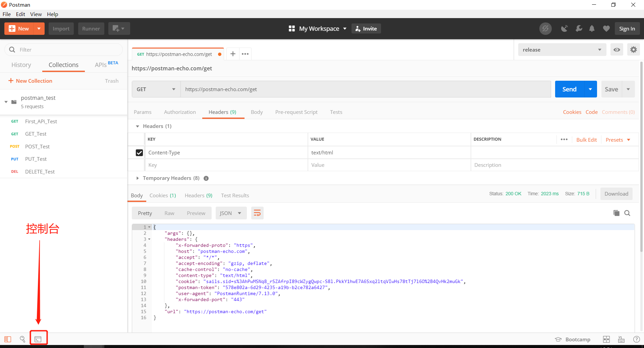Open Save button dropdown arrow

[628, 89]
